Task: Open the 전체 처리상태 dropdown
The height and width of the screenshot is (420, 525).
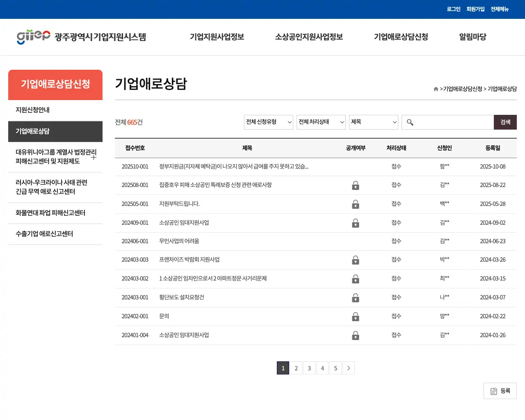Action: [321, 122]
